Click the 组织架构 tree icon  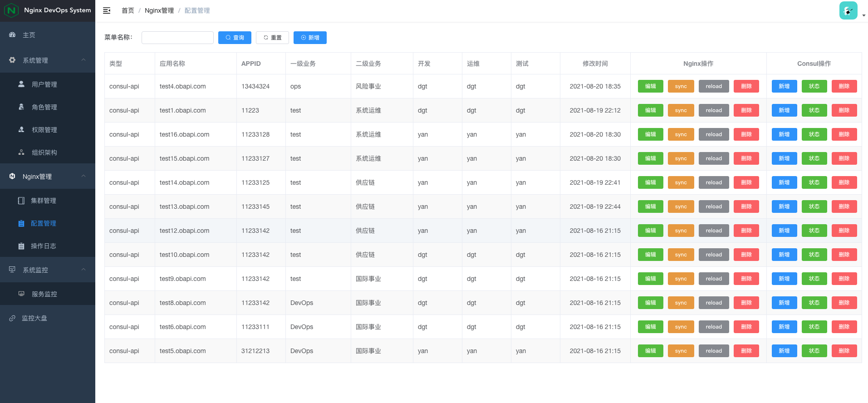21,152
